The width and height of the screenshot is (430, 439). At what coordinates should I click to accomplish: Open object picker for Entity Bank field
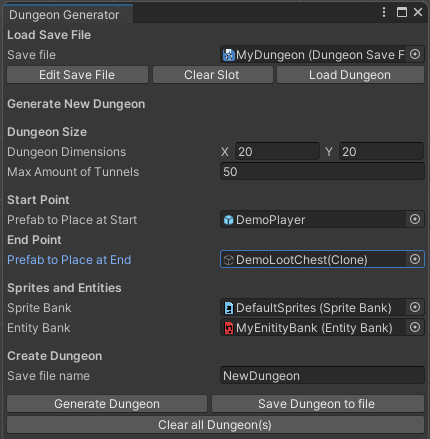[x=415, y=327]
